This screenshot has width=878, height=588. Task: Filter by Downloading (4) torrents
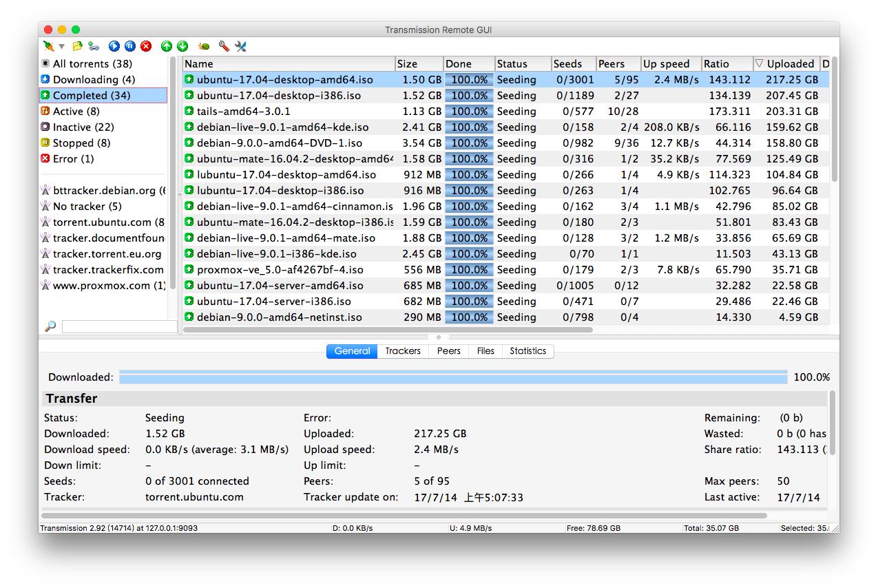tap(94, 80)
